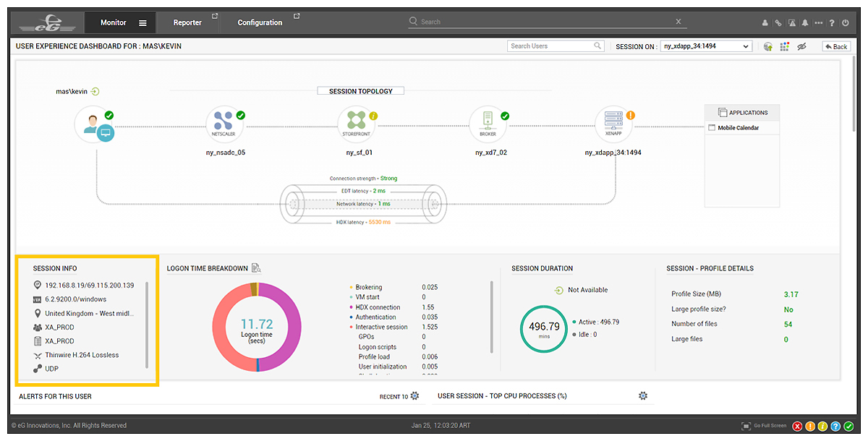868x441 pixels.
Task: Filter by red critical alarm icon
Action: pos(798,426)
